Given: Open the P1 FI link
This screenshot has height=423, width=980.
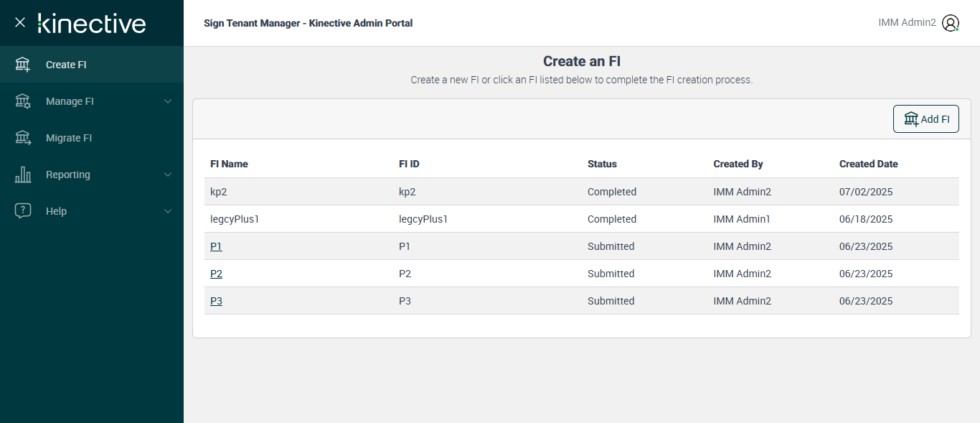Looking at the screenshot, I should [216, 246].
